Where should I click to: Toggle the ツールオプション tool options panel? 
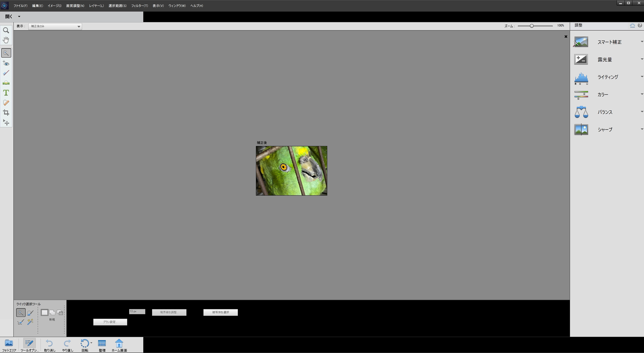click(29, 345)
